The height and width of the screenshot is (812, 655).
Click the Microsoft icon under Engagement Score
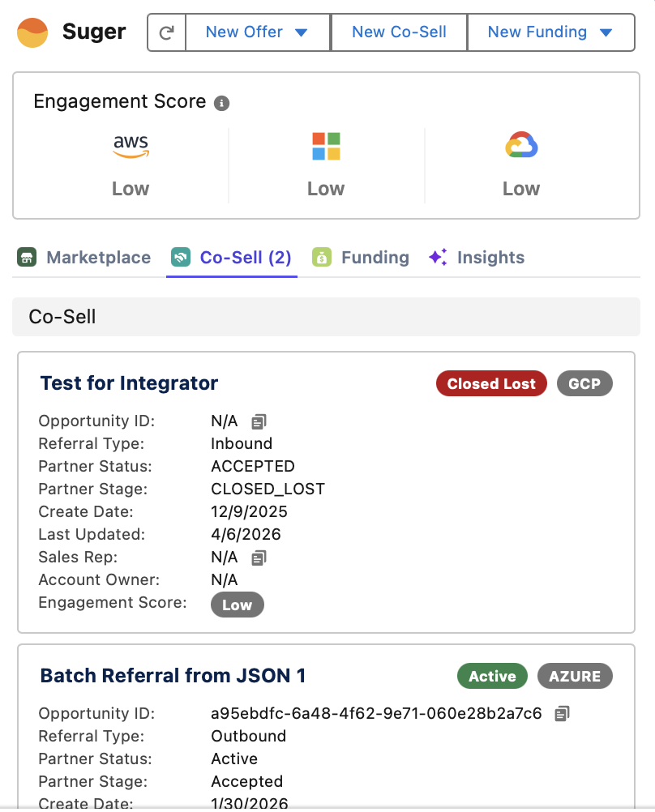point(326,144)
